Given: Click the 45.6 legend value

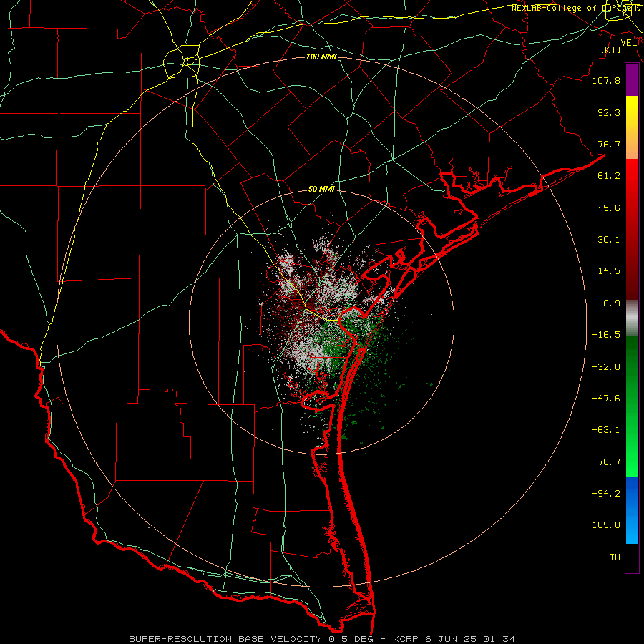Looking at the screenshot, I should tap(609, 208).
